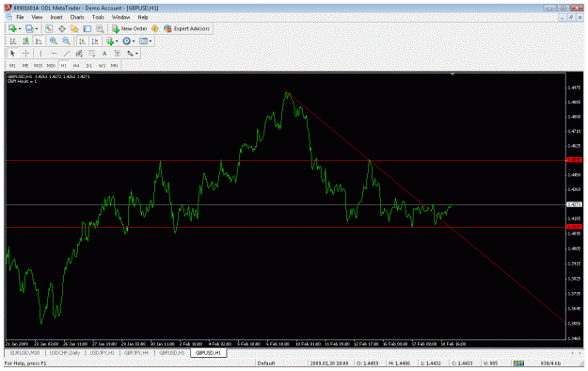Viewport: 588px width, 371px height.
Task: Switch to W1 weekly timeframe
Action: point(102,66)
